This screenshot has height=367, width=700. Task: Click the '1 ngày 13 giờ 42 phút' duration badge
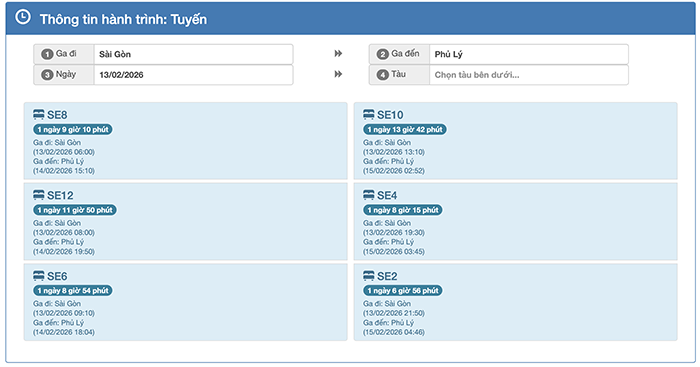click(x=404, y=129)
